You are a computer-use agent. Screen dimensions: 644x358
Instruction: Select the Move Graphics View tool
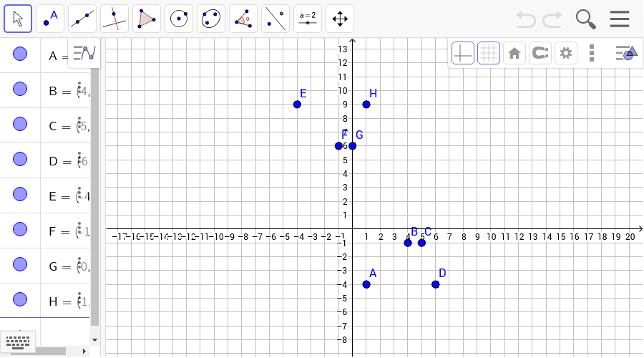coord(340,19)
